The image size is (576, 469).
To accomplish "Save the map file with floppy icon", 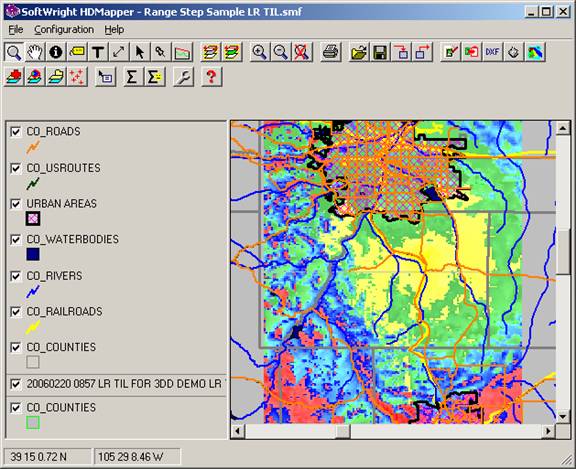I will (x=380, y=52).
